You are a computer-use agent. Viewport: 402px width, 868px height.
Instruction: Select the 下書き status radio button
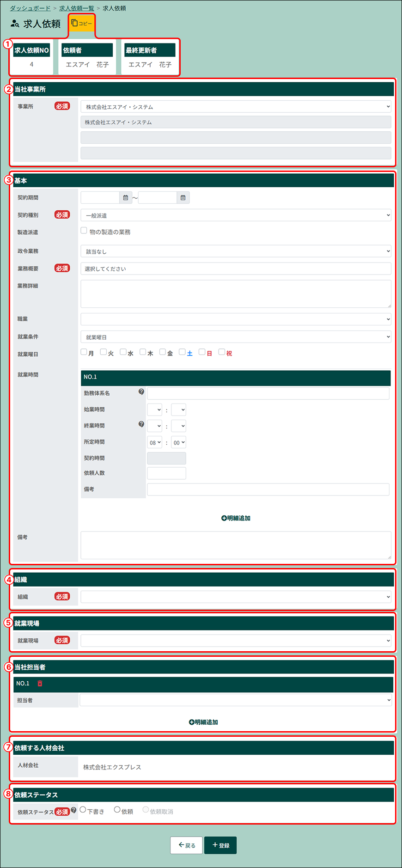click(83, 810)
